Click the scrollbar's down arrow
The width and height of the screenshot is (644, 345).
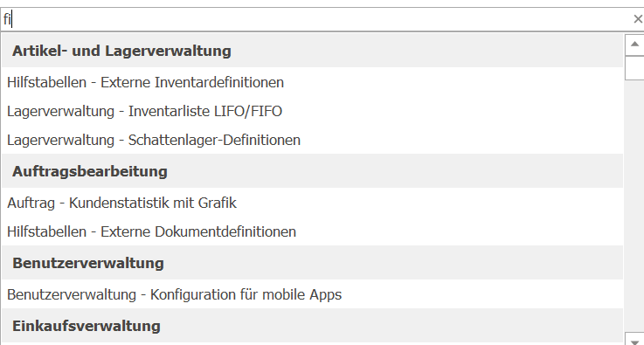[x=634, y=339]
